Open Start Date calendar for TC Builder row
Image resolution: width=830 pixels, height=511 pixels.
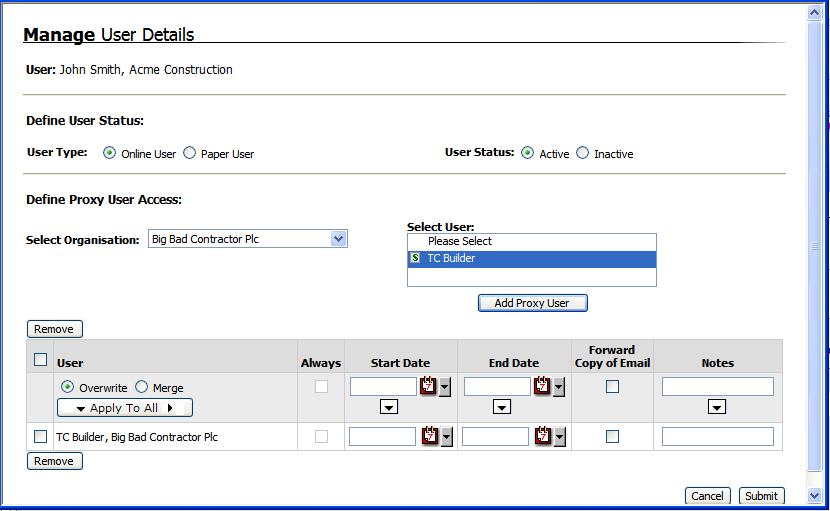tap(430, 436)
